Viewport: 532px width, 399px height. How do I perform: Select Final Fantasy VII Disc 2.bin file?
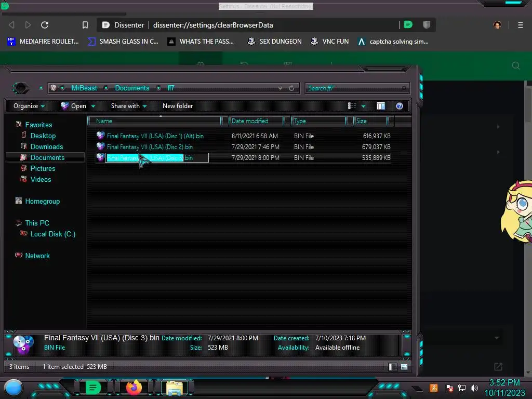(150, 147)
